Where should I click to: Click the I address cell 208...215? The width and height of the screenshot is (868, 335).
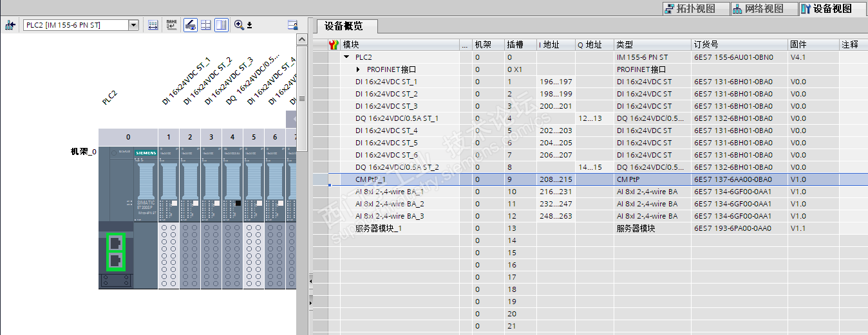(556, 179)
